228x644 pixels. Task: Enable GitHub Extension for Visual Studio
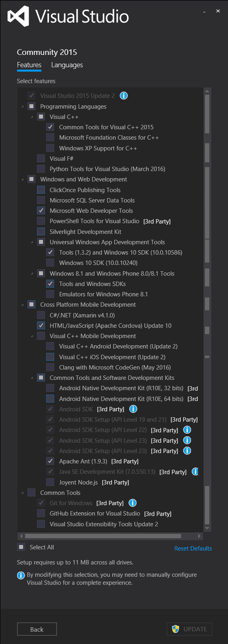(x=41, y=514)
